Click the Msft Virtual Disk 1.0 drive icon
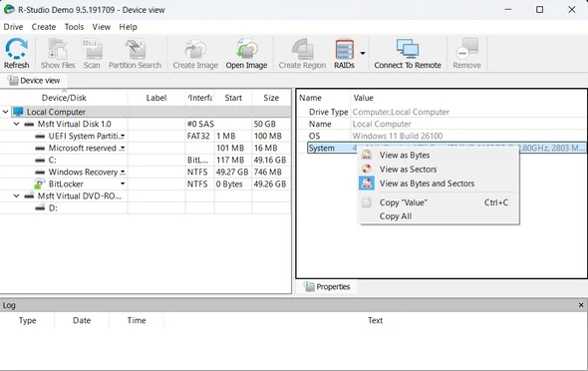Screen dimensions: 588x371 click(x=29, y=125)
